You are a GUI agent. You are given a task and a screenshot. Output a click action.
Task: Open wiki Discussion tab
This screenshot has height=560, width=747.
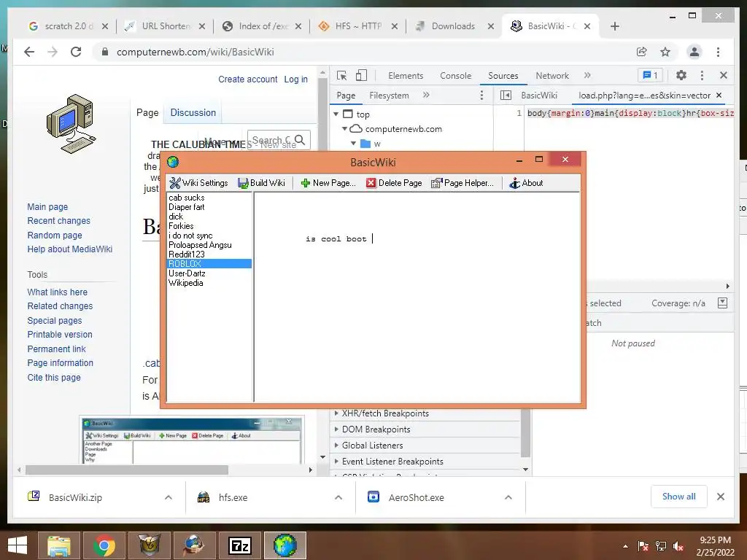pyautogui.click(x=193, y=112)
